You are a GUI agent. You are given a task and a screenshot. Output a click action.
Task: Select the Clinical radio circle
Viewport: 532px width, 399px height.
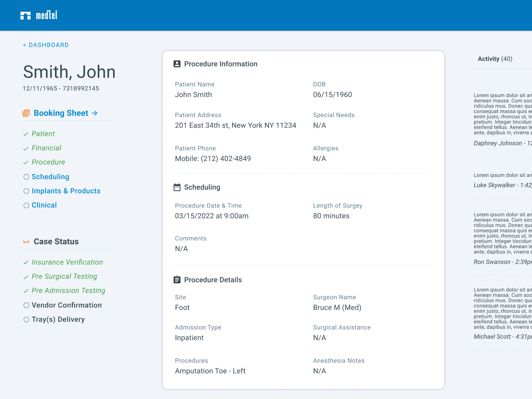pyautogui.click(x=26, y=205)
